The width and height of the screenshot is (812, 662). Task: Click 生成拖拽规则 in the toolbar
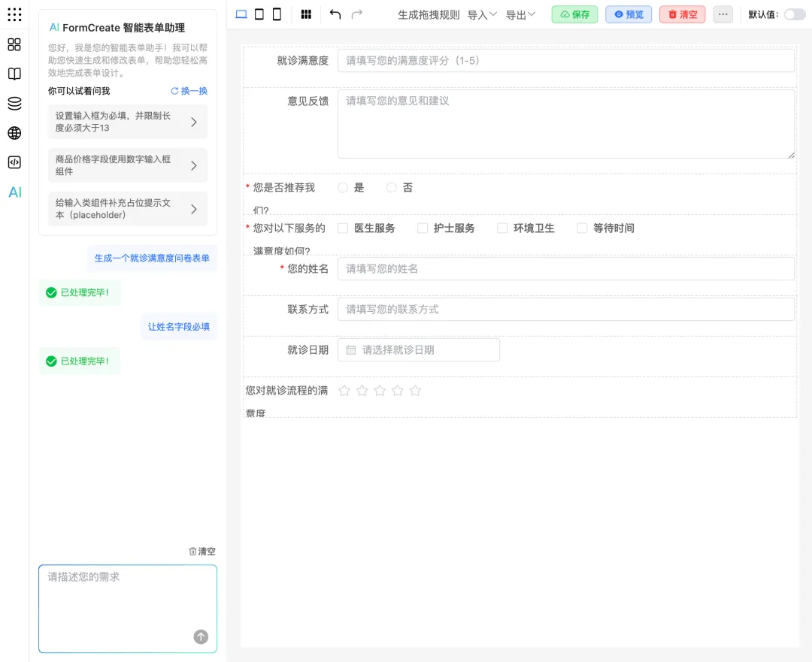click(429, 14)
